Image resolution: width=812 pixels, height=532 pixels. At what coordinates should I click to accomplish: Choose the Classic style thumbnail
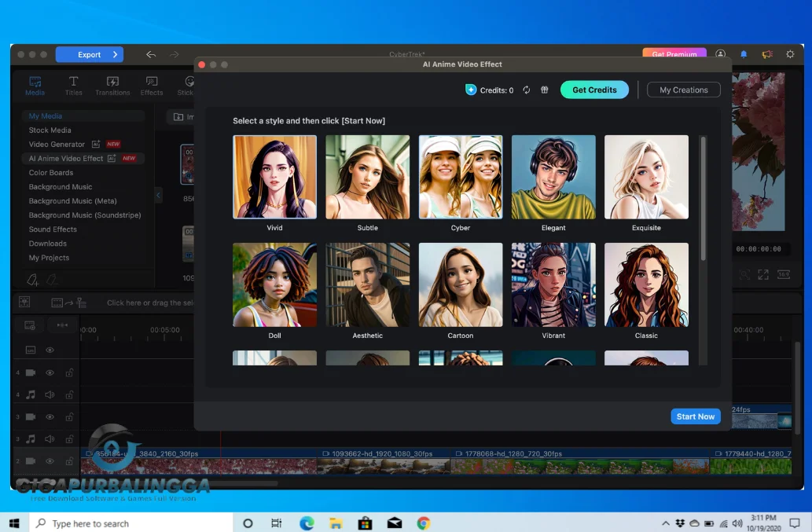tap(646, 284)
